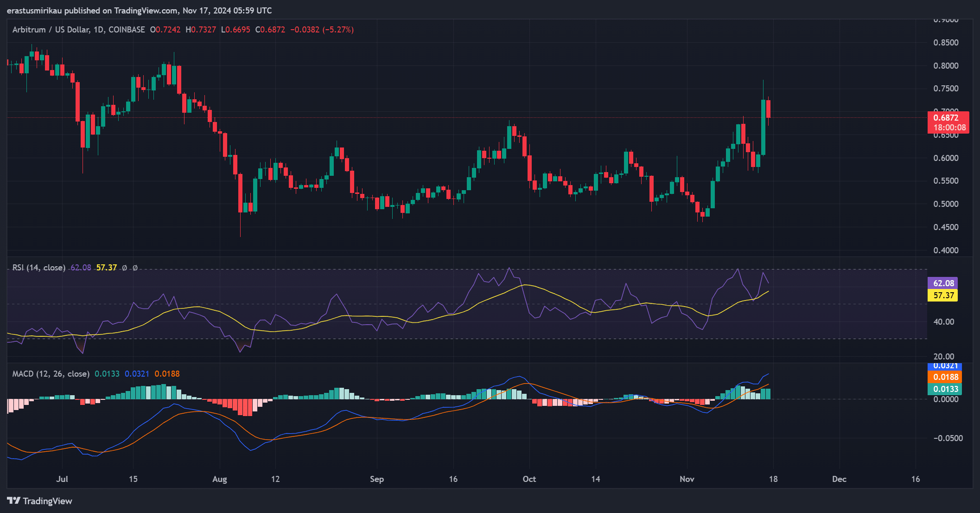Click the blue 0.0321 MACD axis tag
The height and width of the screenshot is (513, 980).
click(945, 366)
